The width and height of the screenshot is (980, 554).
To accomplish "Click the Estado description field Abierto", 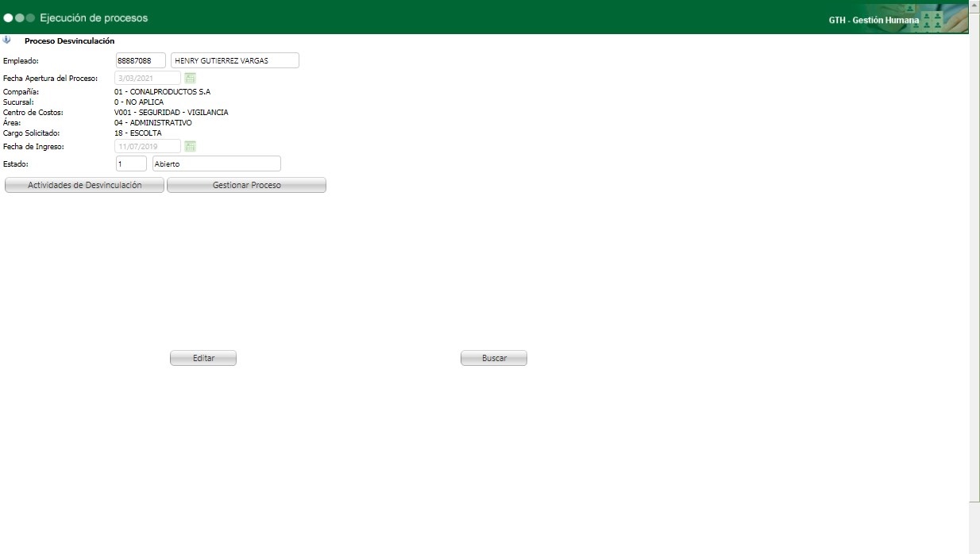I will pos(217,164).
